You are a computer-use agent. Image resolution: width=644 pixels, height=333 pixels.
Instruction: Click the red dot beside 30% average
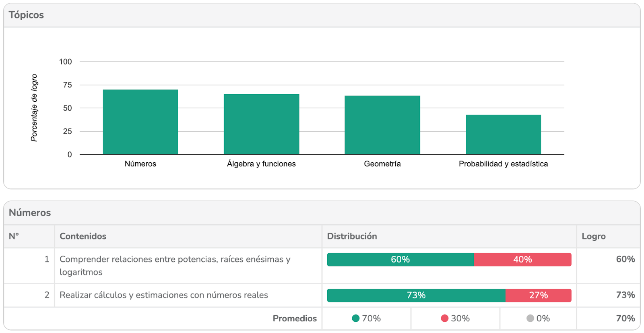click(444, 319)
